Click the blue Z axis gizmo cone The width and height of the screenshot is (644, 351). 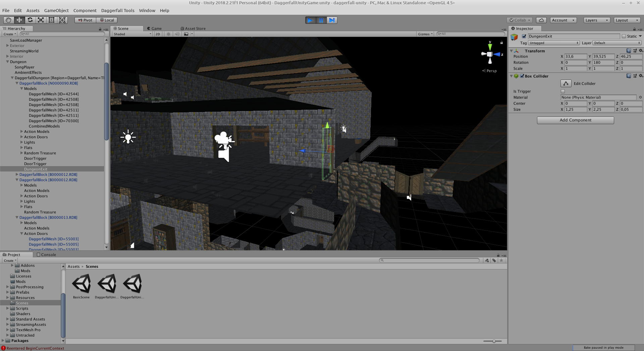[x=497, y=54]
